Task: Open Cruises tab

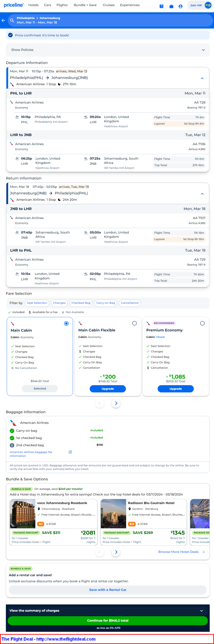Action: (109, 5)
